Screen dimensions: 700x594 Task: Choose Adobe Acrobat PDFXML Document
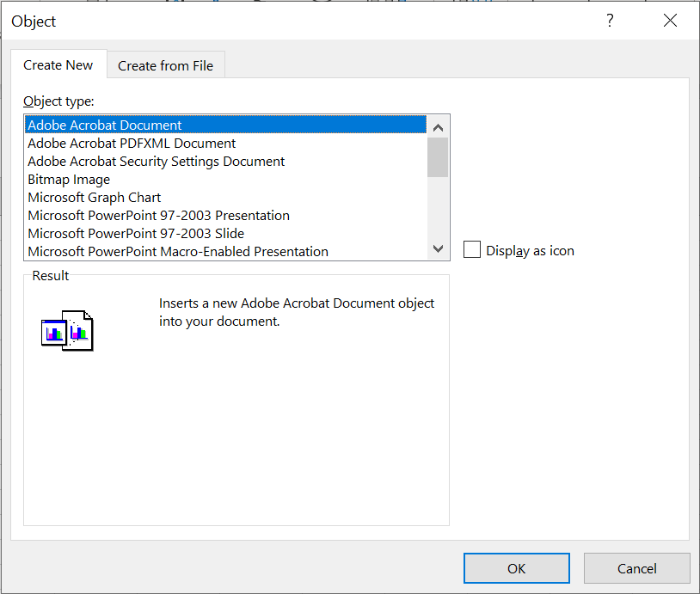tap(132, 144)
